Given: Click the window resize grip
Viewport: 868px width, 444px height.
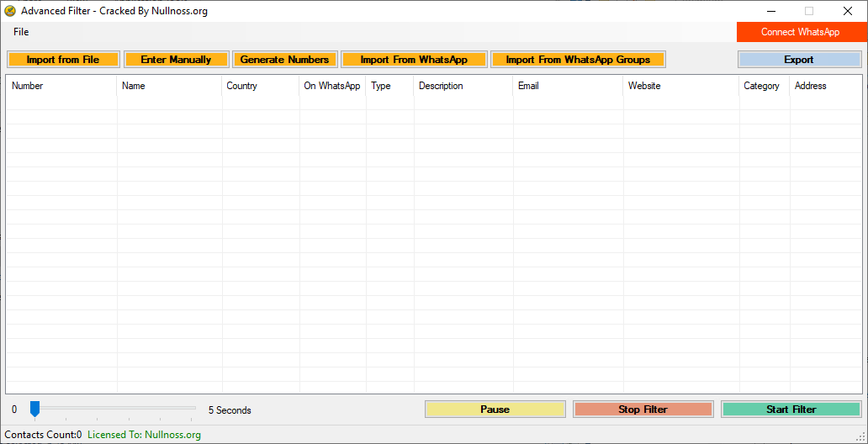Looking at the screenshot, I should pos(860,436).
